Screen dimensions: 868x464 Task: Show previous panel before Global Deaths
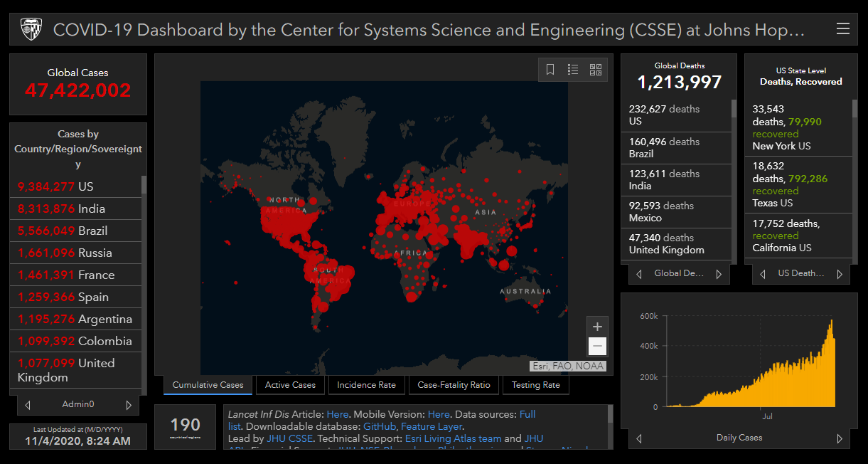[639, 274]
